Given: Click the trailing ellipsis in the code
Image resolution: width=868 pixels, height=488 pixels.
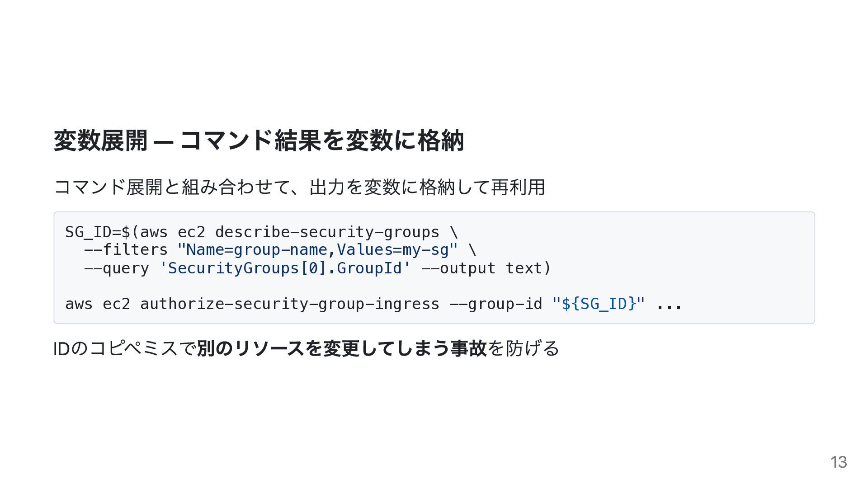Looking at the screenshot, I should 669,304.
